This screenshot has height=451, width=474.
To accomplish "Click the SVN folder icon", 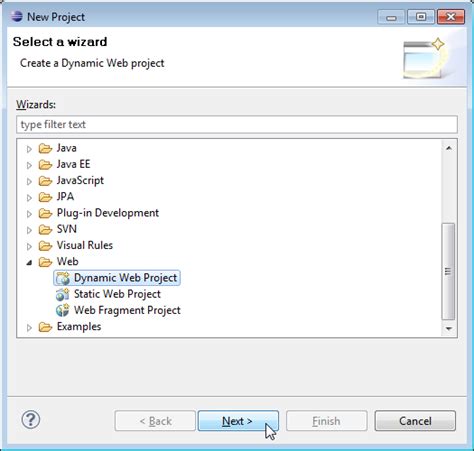I will coord(45,230).
